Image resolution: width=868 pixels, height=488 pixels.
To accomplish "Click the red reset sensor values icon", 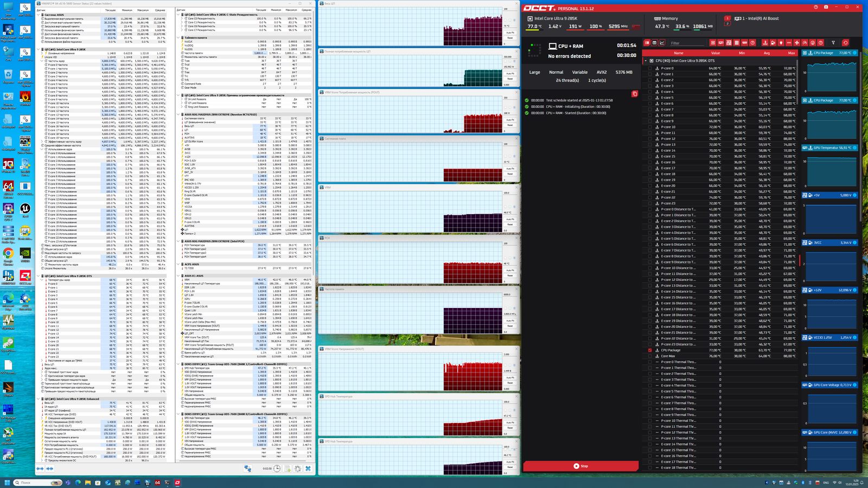I will (845, 43).
